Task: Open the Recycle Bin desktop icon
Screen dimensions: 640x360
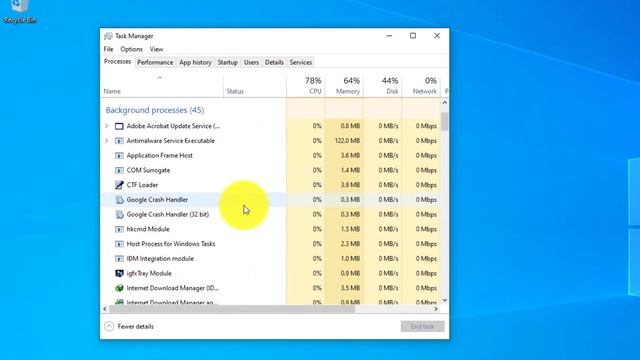Action: click(x=19, y=11)
